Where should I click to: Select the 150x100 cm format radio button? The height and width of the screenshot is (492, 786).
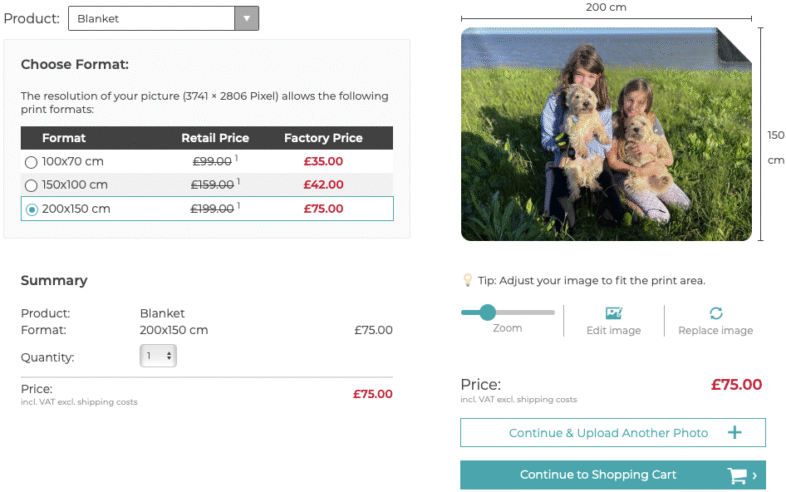pyautogui.click(x=31, y=186)
